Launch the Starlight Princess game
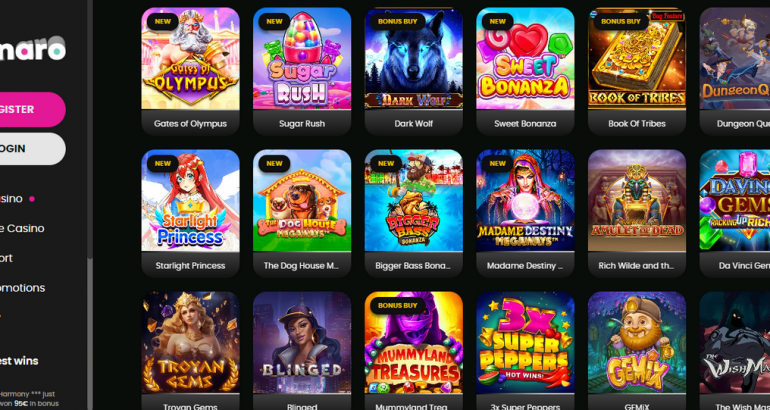 click(x=190, y=214)
